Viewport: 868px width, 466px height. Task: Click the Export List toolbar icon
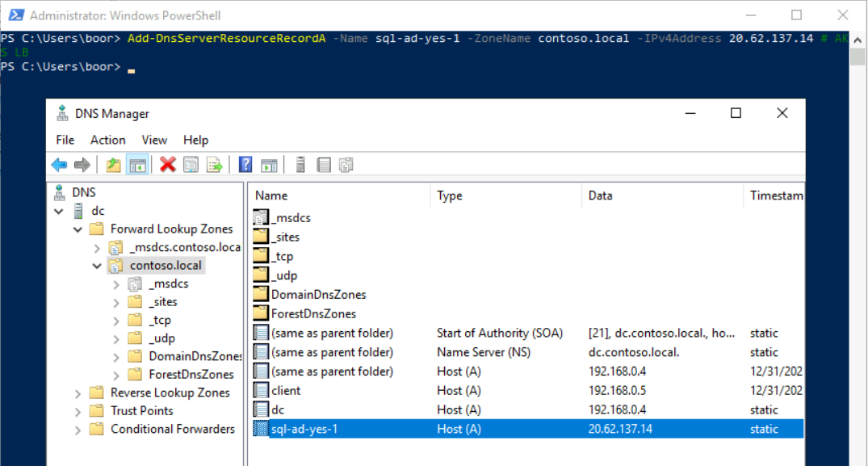214,165
